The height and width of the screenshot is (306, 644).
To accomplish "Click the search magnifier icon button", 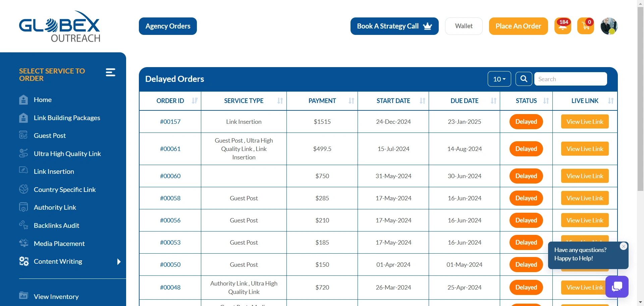I will point(524,79).
